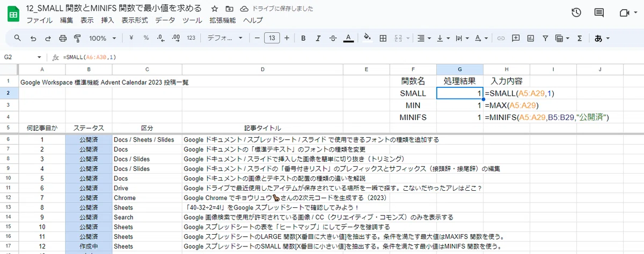Print the spreadsheet
644x254 pixels.
(63, 38)
